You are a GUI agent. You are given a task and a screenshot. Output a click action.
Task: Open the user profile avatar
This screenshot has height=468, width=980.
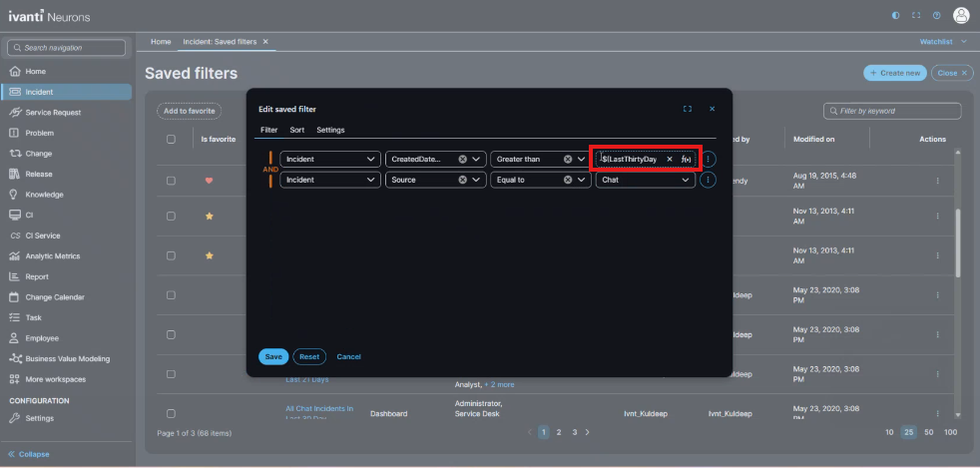pos(961,15)
